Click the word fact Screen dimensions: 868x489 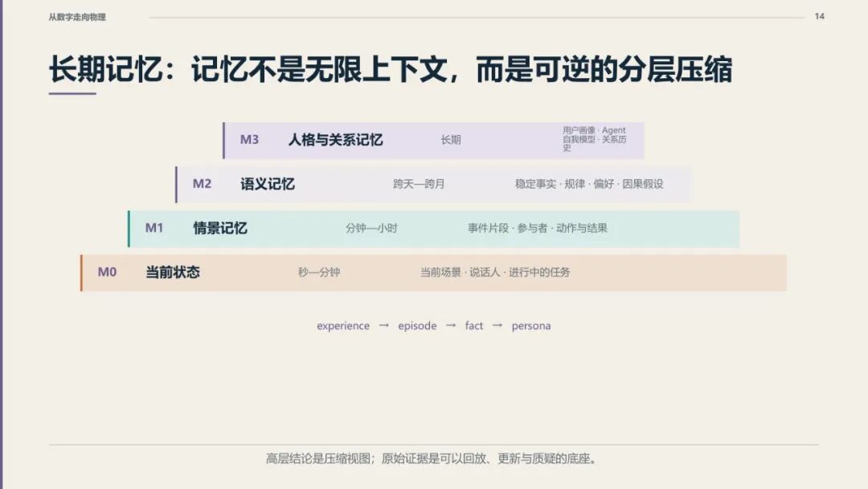(x=474, y=326)
